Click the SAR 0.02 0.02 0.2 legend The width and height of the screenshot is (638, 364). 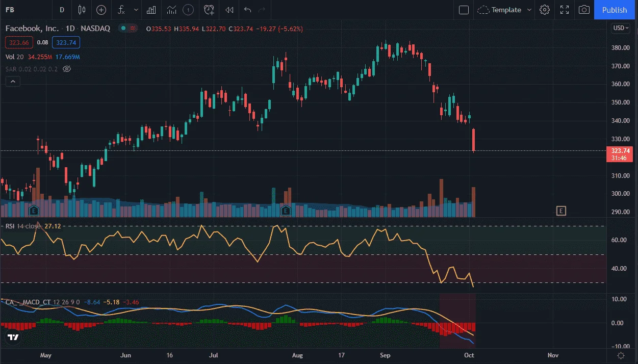(x=32, y=69)
